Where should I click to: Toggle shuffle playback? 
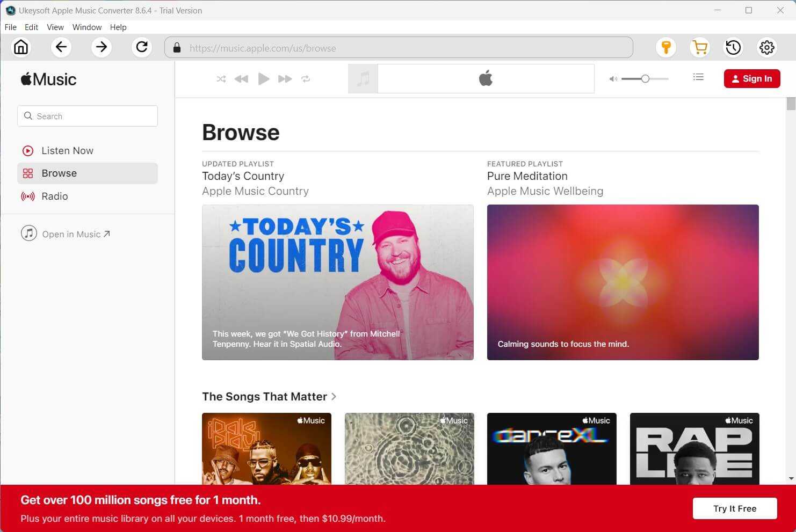(221, 79)
